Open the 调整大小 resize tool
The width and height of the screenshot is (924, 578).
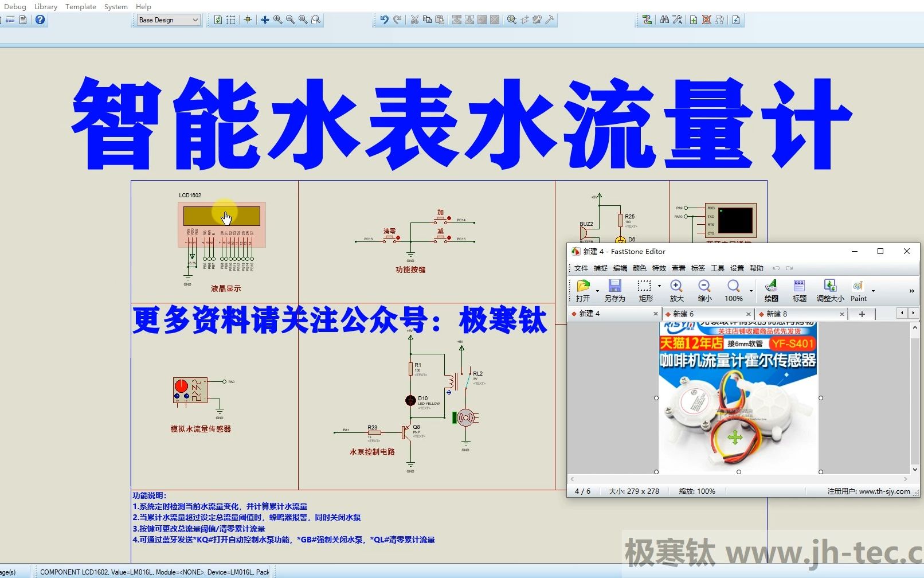click(830, 291)
